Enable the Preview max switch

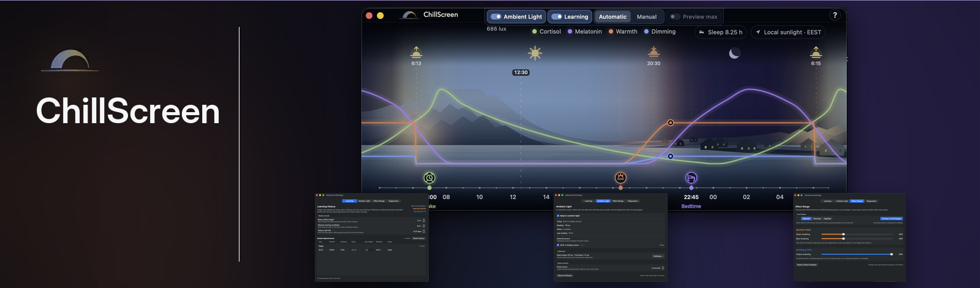coord(675,17)
